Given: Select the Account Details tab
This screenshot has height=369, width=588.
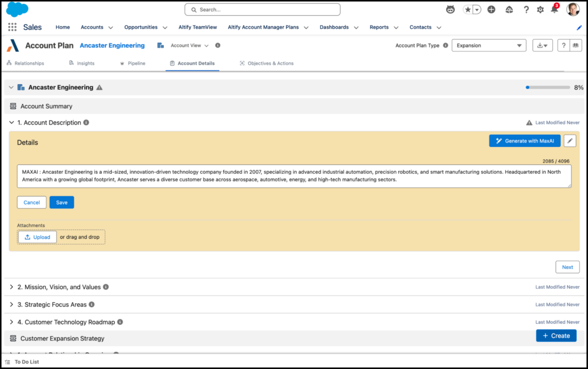Looking at the screenshot, I should (192, 63).
